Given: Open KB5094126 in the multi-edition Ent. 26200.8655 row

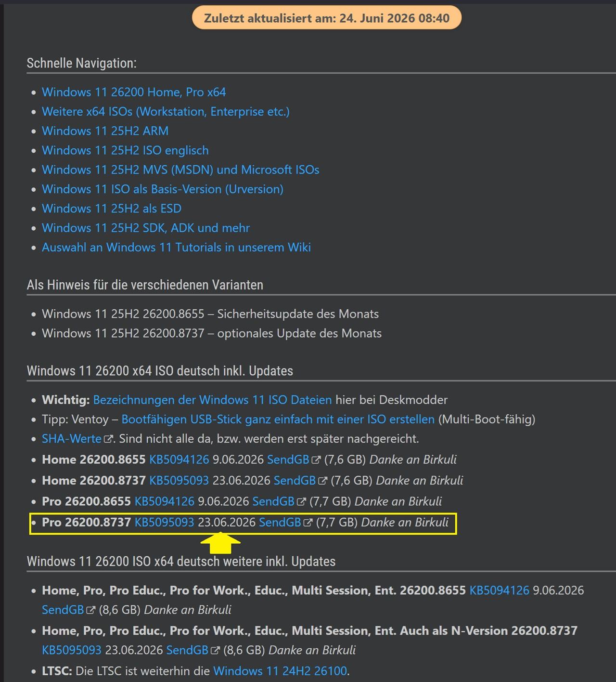Looking at the screenshot, I should pyautogui.click(x=499, y=590).
